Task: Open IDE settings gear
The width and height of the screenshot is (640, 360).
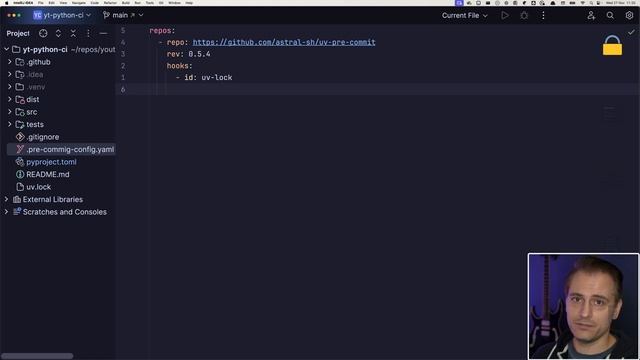Action: pos(629,16)
